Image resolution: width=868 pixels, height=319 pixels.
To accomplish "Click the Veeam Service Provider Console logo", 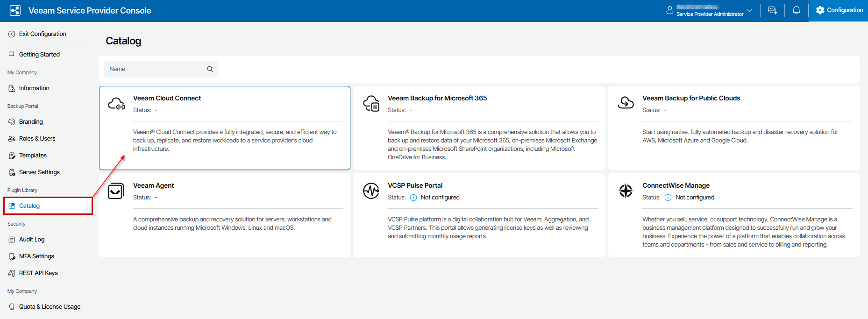I will point(15,10).
